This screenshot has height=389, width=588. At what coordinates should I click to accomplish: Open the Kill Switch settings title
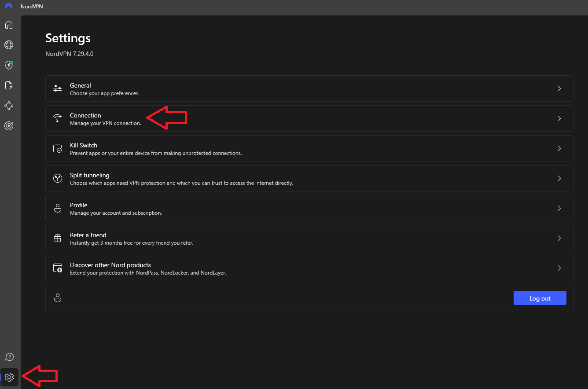[x=84, y=145]
